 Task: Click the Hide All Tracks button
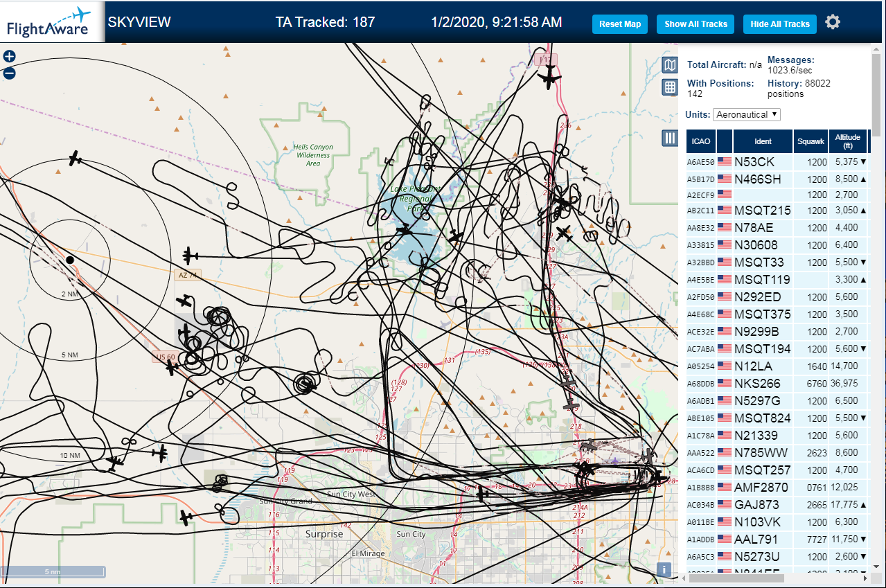click(x=780, y=24)
